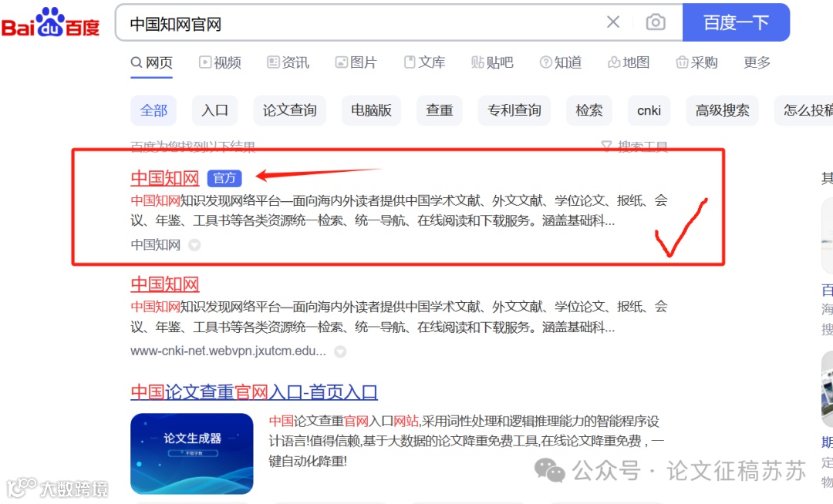
Task: Open the 图片 tab
Action: 356,62
